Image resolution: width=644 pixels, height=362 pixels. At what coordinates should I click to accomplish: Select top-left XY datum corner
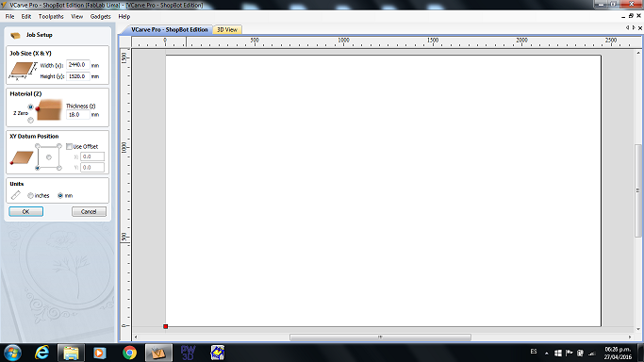pyautogui.click(x=38, y=146)
